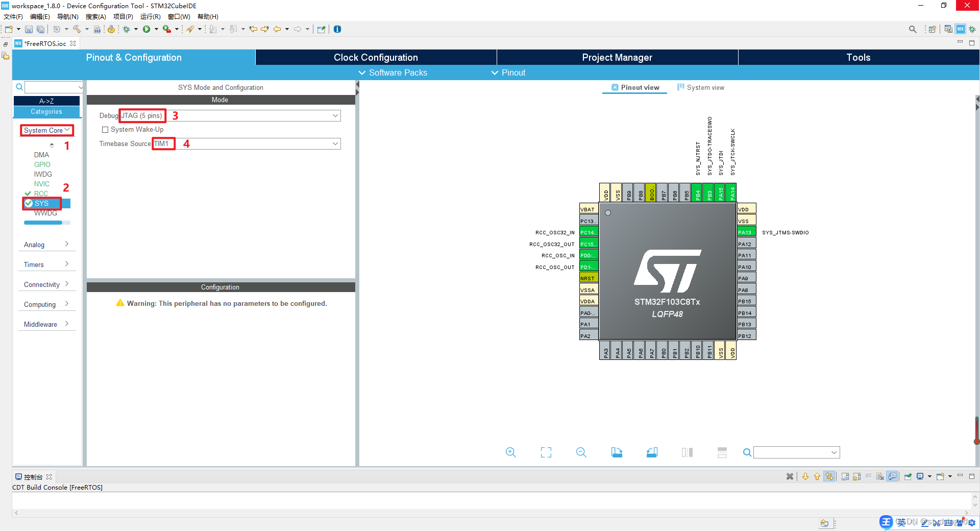Open the Software Packs dropdown
Image resolution: width=980 pixels, height=531 pixels.
tap(393, 73)
